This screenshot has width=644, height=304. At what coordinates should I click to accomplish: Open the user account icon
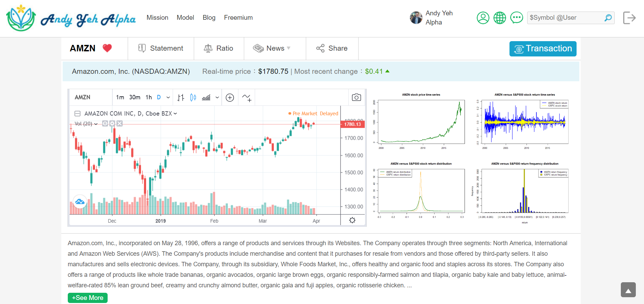click(483, 18)
